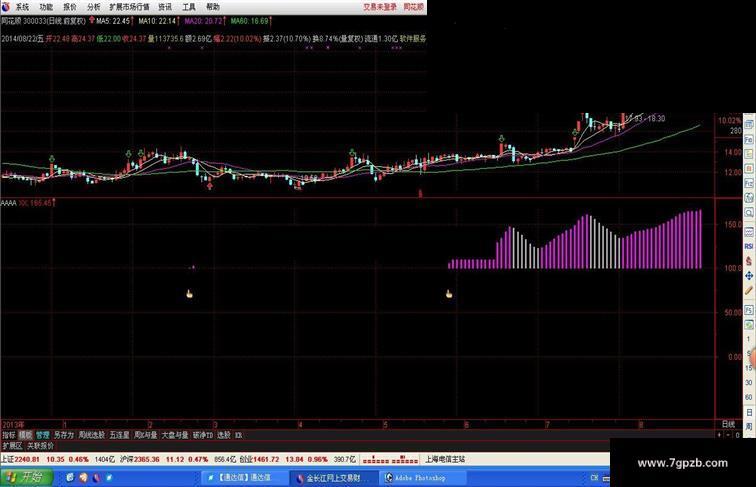Switch to the 60-minute period

[x=749, y=397]
